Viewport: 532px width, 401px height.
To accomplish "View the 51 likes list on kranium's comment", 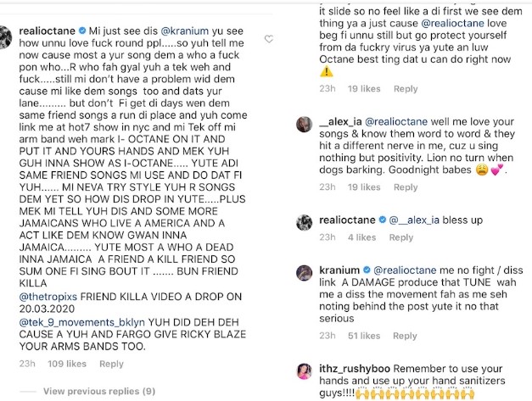I will (366, 336).
